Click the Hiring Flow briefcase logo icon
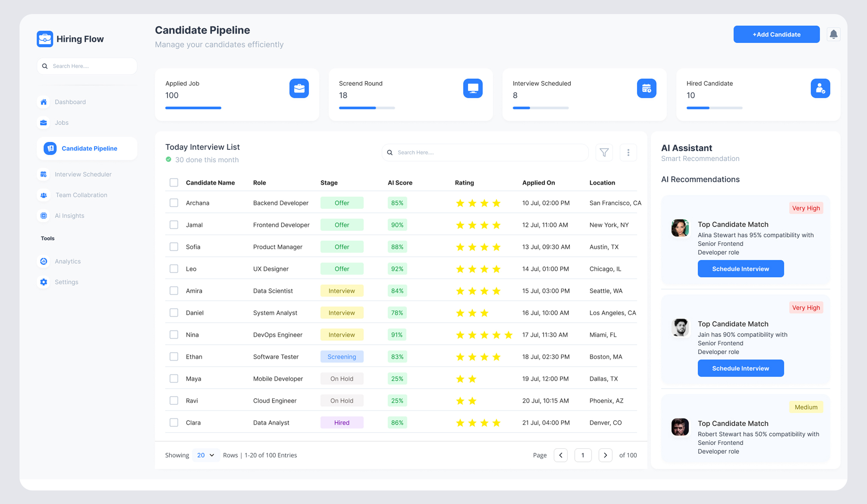 (x=44, y=39)
